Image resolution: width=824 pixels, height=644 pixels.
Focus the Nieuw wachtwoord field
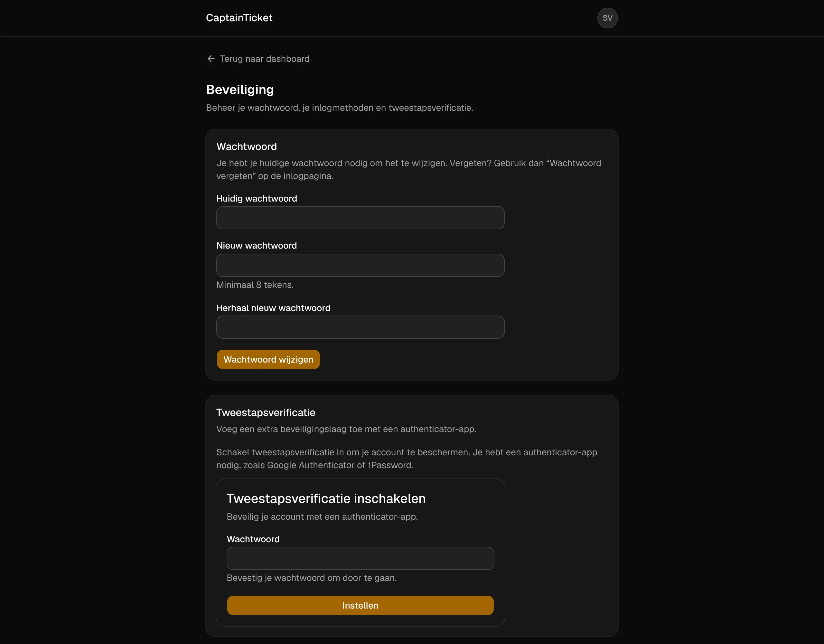[360, 265]
